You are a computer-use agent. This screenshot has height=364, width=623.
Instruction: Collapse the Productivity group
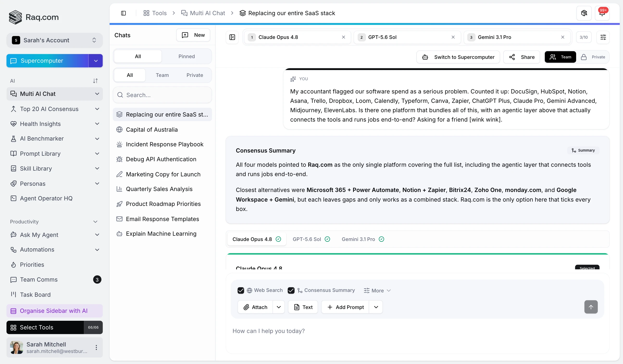(95, 222)
